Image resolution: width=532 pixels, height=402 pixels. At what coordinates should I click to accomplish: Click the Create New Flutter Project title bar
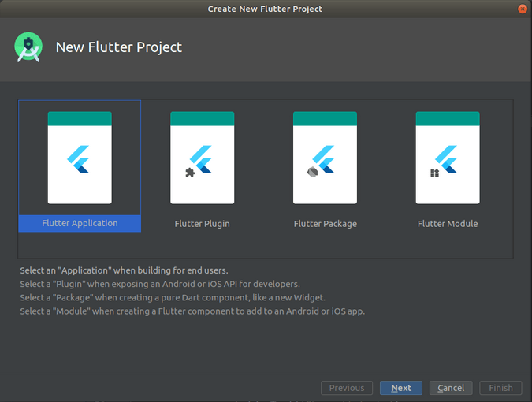click(x=265, y=9)
